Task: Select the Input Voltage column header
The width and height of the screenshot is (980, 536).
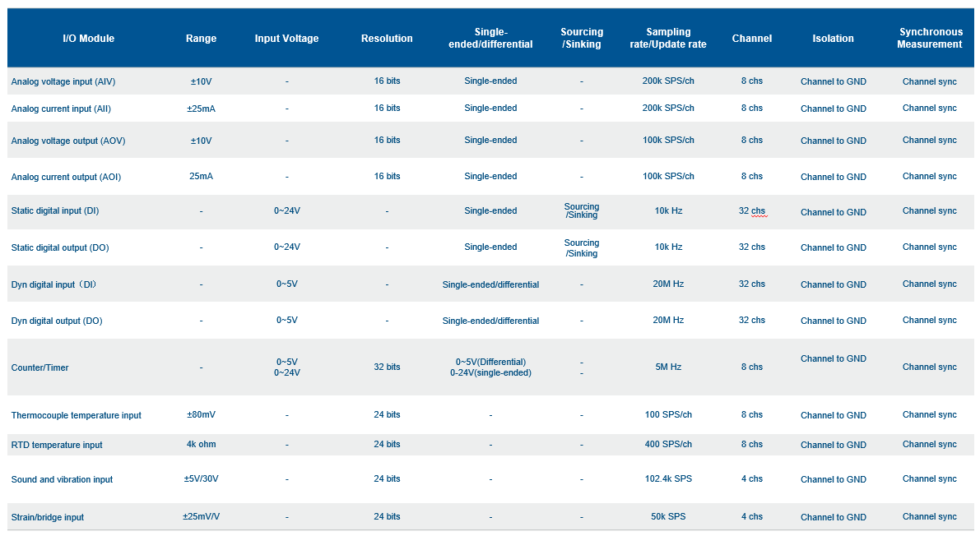Action: [x=286, y=39]
